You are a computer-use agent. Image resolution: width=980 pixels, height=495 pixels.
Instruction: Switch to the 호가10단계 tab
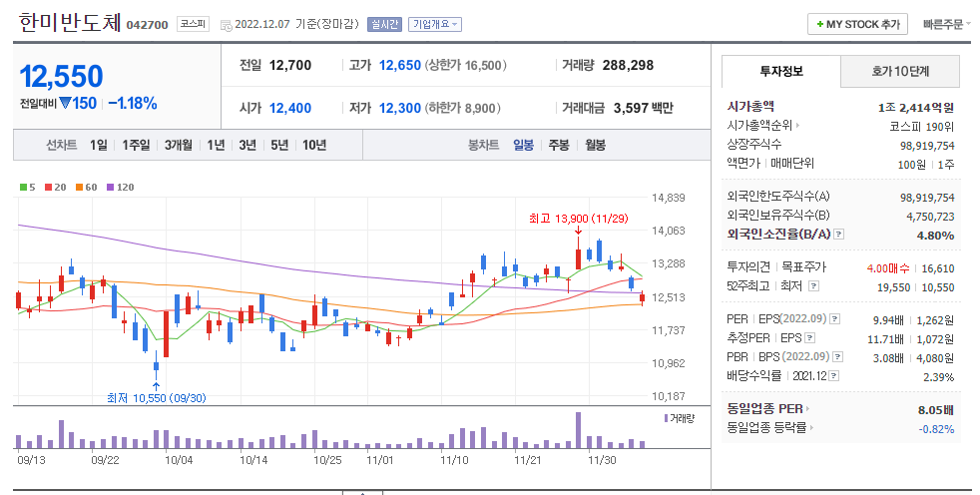[x=900, y=71]
